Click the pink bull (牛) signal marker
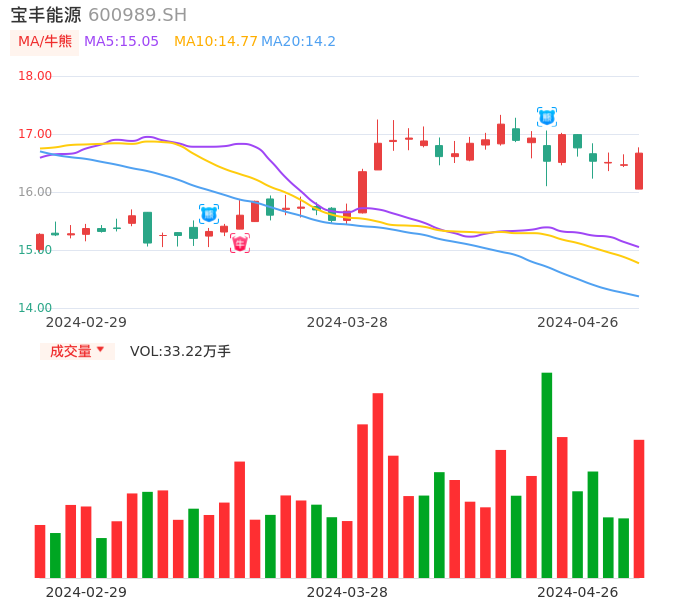The width and height of the screenshot is (686, 606). (240, 243)
